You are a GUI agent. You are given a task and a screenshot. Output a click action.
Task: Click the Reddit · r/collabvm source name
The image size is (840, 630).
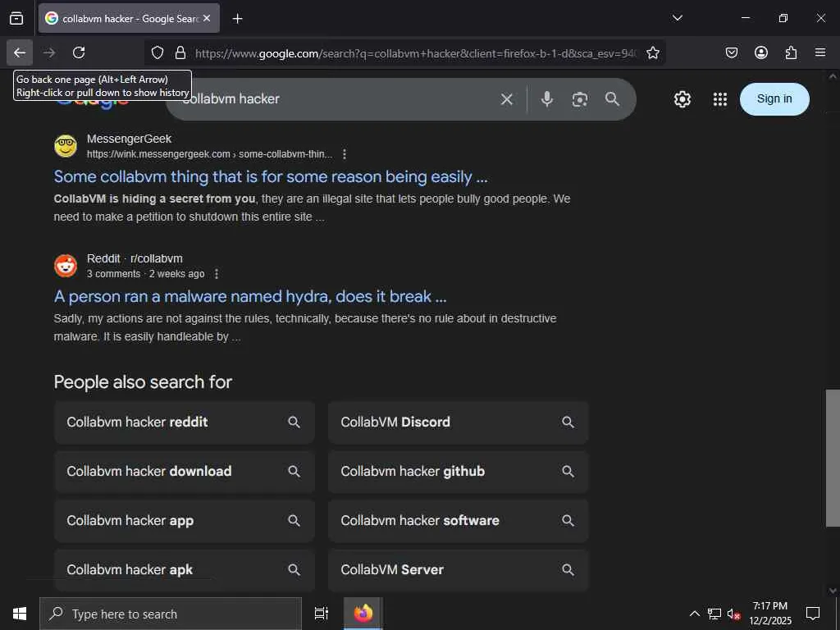click(135, 258)
